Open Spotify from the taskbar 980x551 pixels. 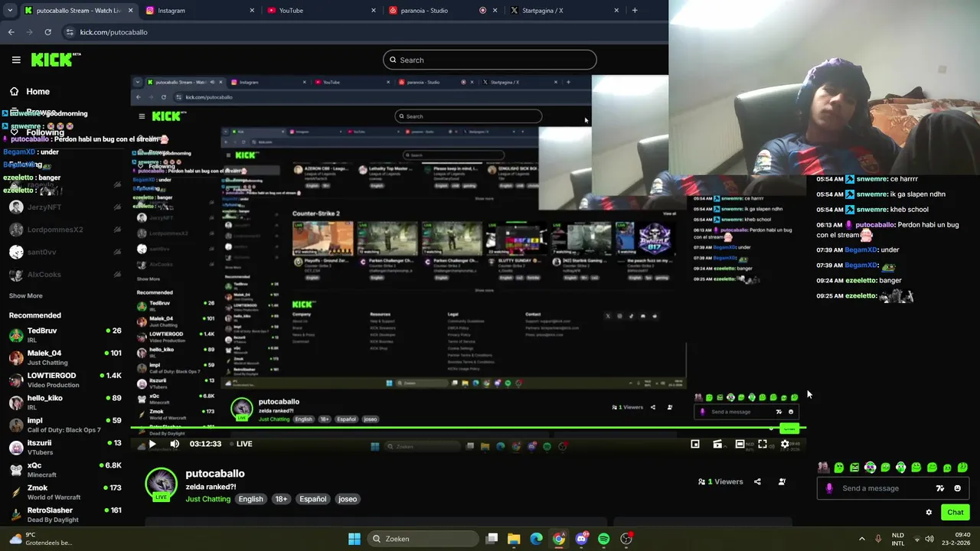pyautogui.click(x=603, y=539)
